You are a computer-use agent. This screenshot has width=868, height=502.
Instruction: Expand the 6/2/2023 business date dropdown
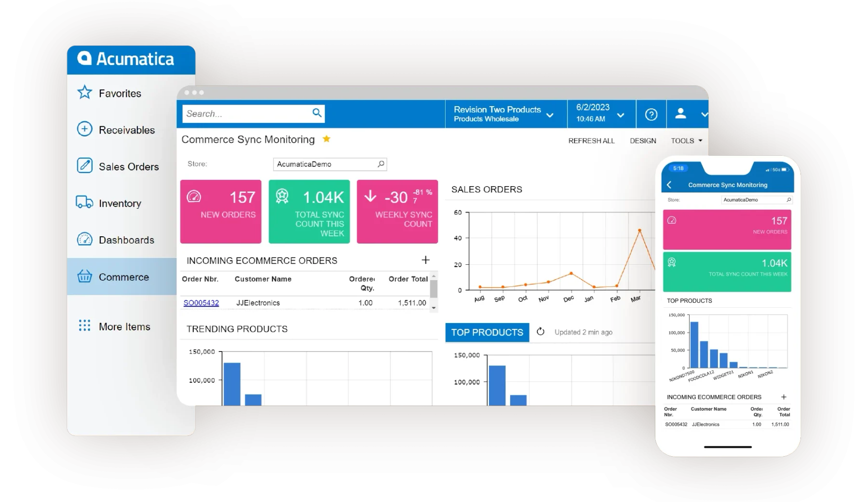[x=621, y=115]
